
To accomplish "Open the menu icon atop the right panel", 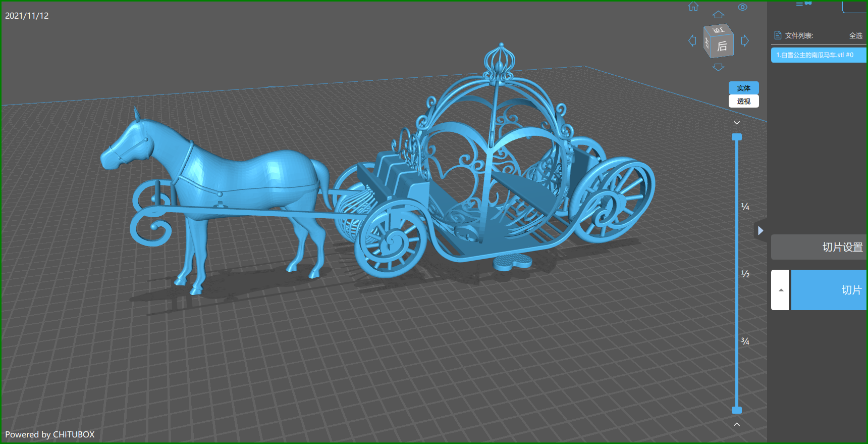I will (804, 4).
